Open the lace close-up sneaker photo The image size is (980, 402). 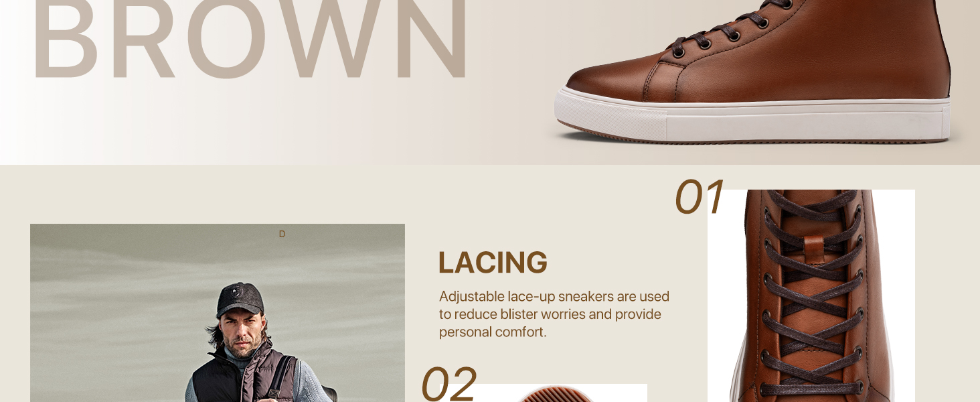point(811,295)
